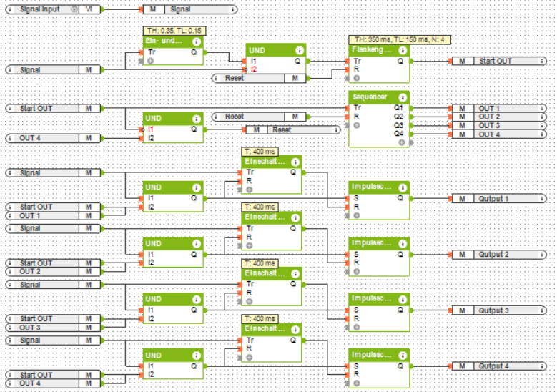Select Start OUT input flag feeding Sequencer Tr

(54, 109)
